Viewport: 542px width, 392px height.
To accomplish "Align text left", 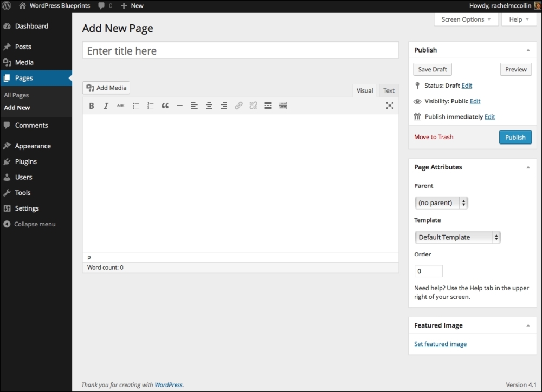I will [194, 106].
